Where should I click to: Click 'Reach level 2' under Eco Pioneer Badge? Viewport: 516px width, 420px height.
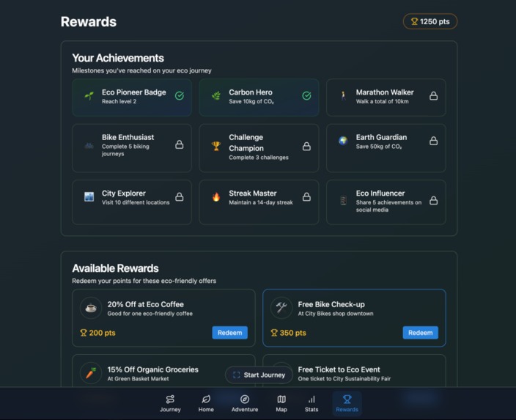(119, 101)
